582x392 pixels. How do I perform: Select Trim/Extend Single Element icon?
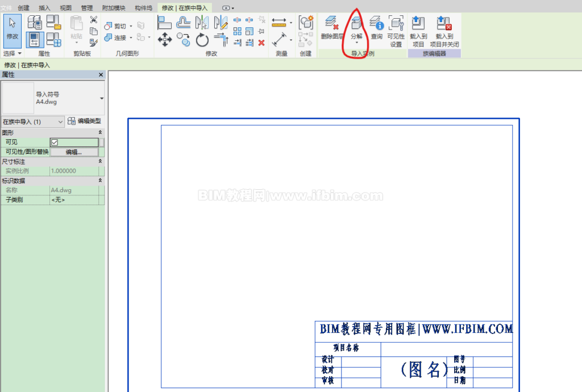click(x=238, y=43)
